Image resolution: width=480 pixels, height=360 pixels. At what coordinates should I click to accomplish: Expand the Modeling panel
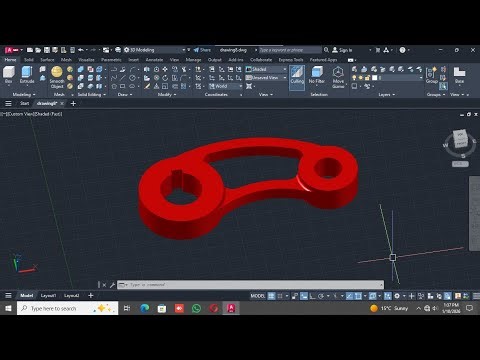23,95
